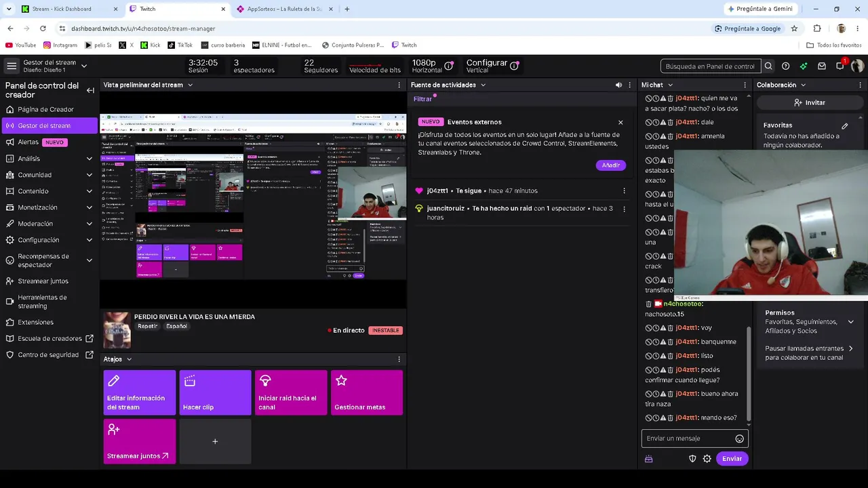The image size is (868, 488).
Task: Open Streamear juntos sidebar item
Action: point(50,281)
